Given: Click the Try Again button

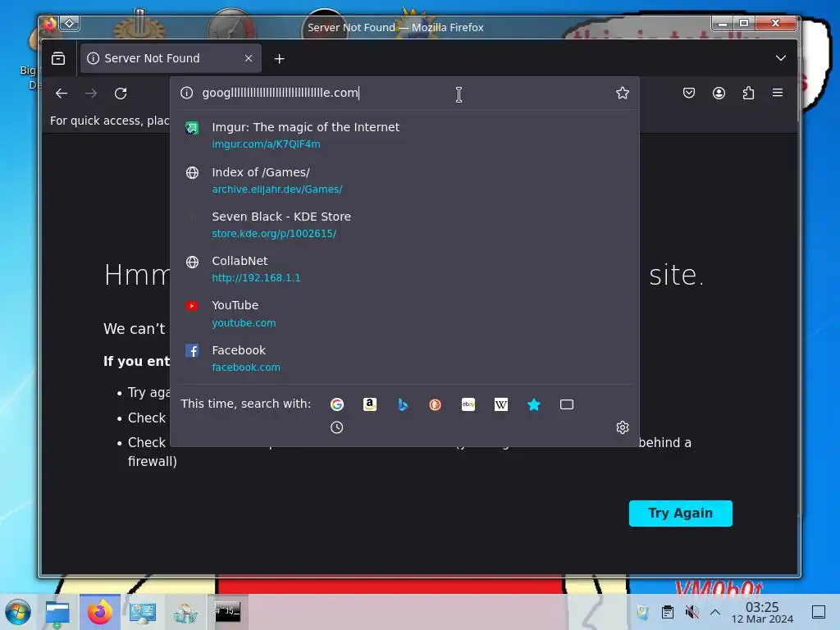Looking at the screenshot, I should point(680,514).
